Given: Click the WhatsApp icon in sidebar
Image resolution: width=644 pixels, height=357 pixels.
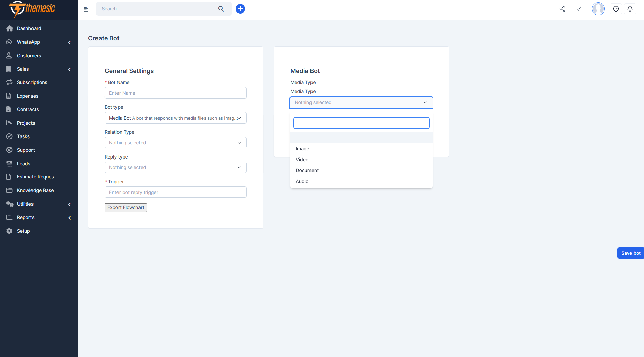Looking at the screenshot, I should pos(9,42).
